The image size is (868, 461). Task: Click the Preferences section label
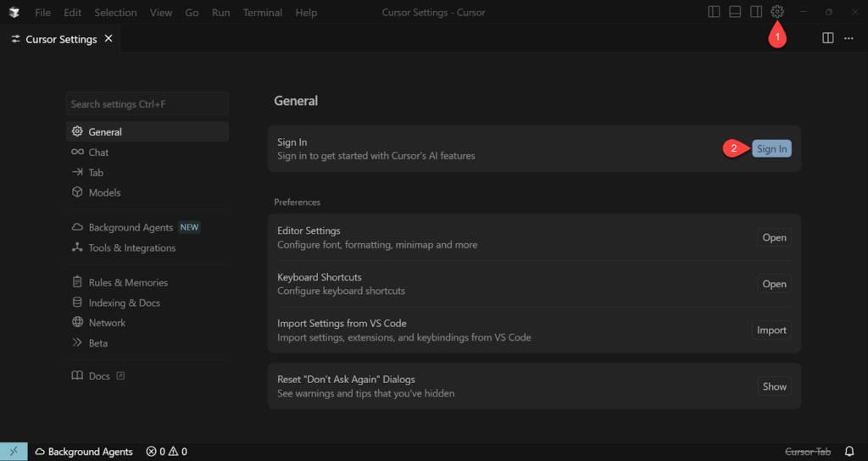click(298, 202)
